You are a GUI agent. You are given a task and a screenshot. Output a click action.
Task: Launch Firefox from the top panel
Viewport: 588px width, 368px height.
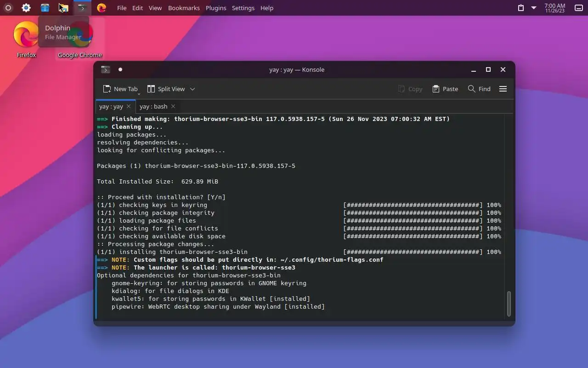[102, 8]
